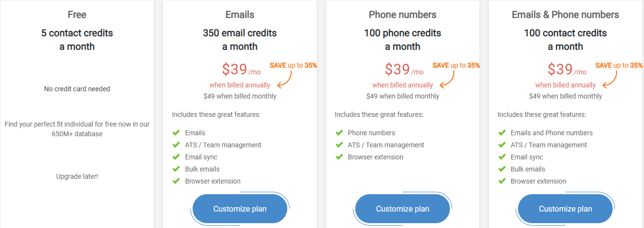Viewport: 644px width, 228px height.
Task: Click Upgrade later! text in Free plan
Action: pyautogui.click(x=77, y=176)
